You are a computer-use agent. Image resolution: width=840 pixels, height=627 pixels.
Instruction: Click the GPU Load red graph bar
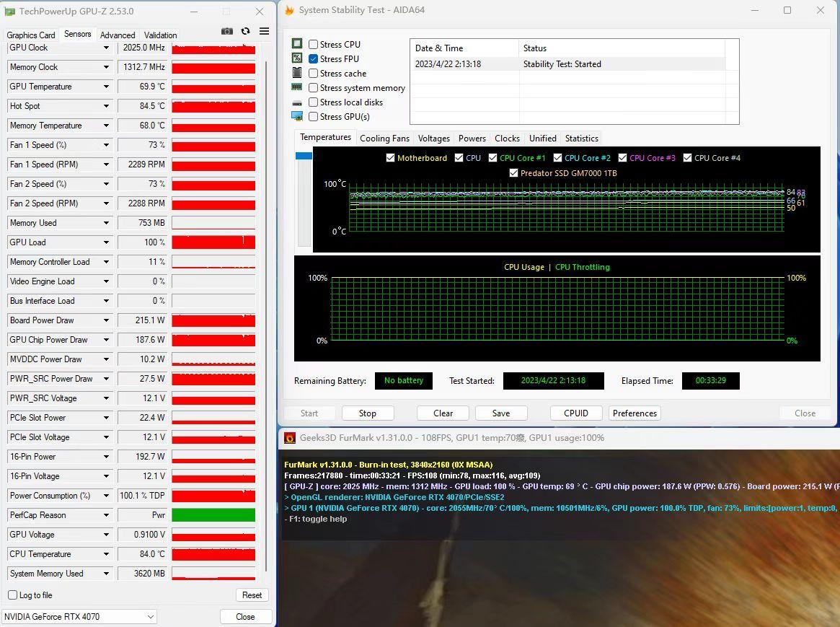213,242
